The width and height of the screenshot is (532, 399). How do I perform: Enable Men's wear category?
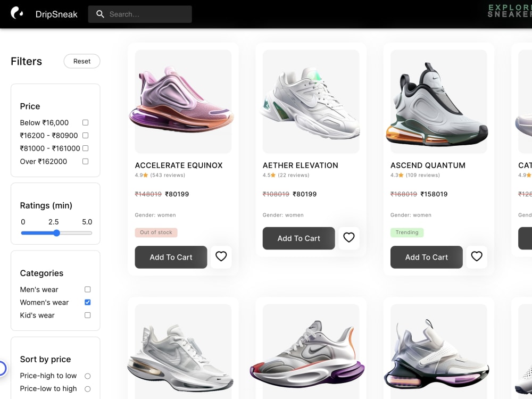[88, 289]
